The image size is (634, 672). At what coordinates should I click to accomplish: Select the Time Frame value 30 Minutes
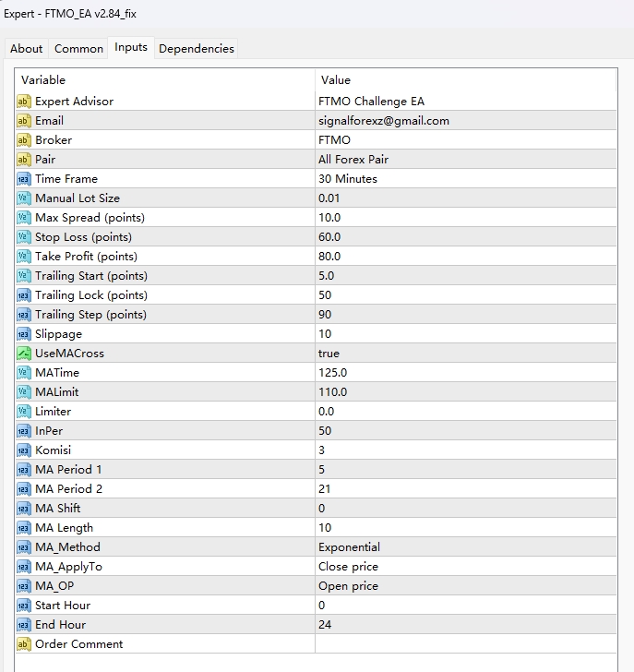347,179
